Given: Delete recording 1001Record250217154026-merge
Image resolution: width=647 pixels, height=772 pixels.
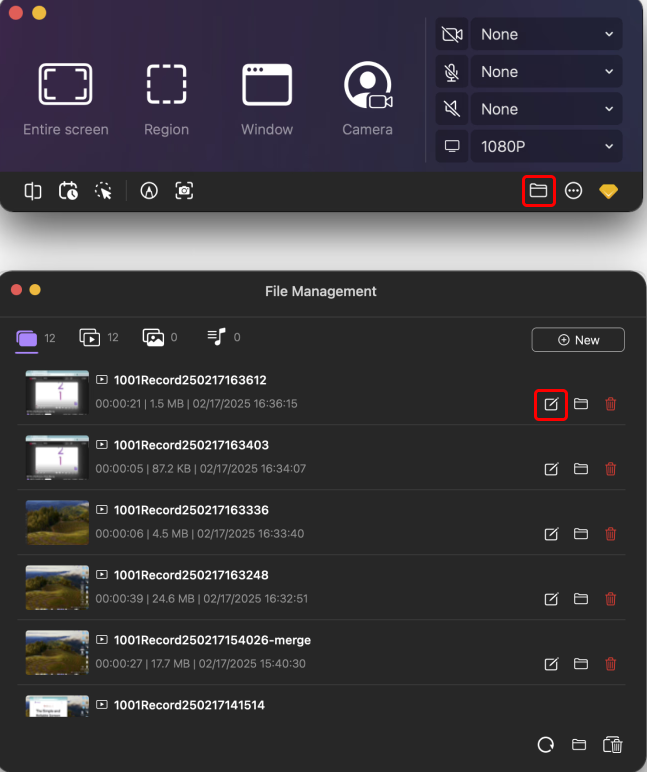Looking at the screenshot, I should click(611, 664).
